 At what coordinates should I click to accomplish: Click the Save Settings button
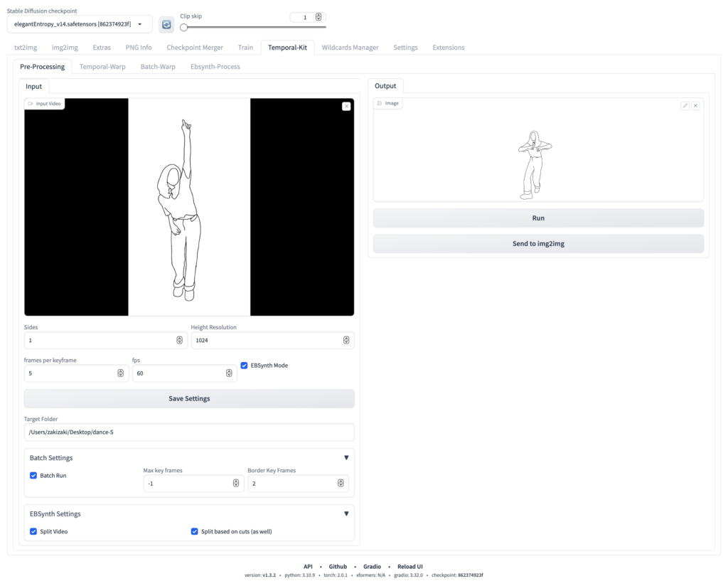click(189, 399)
